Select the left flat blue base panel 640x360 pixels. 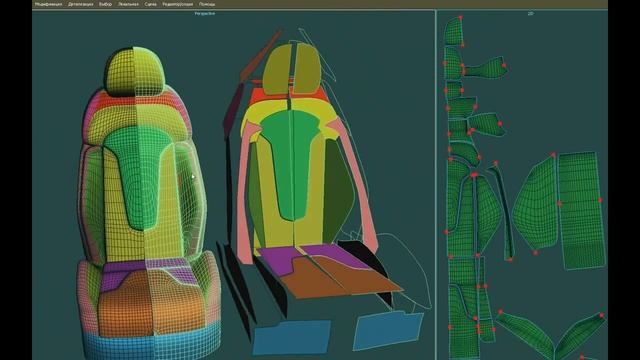point(291,337)
